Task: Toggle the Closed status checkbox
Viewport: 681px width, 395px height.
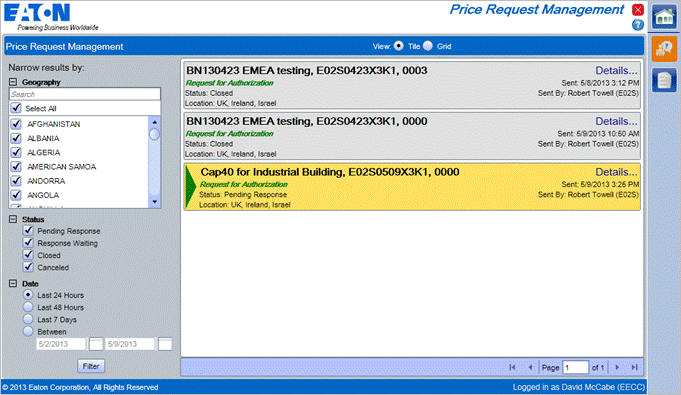Action: point(28,255)
